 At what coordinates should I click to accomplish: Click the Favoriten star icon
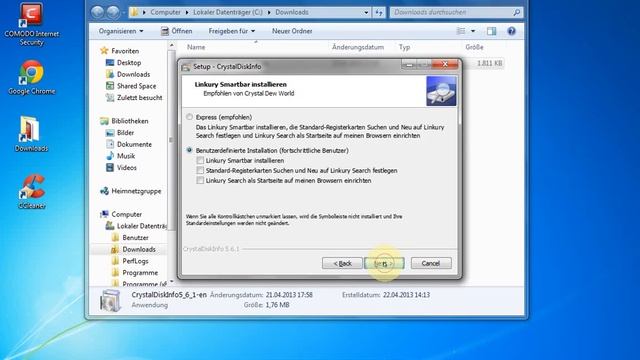[104, 51]
